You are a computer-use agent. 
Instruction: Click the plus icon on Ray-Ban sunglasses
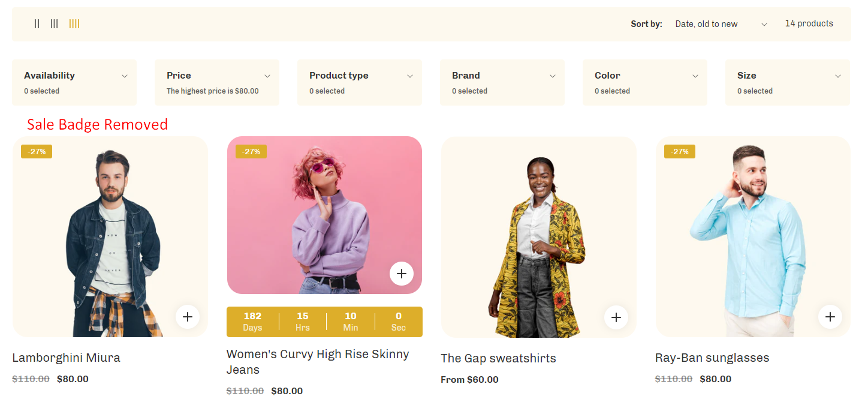click(830, 317)
